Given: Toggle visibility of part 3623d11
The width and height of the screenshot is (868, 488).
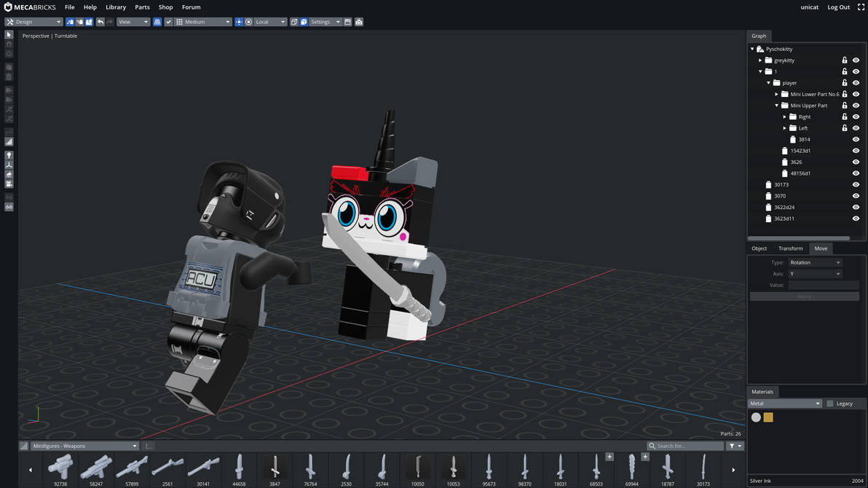Looking at the screenshot, I should tap(856, 219).
